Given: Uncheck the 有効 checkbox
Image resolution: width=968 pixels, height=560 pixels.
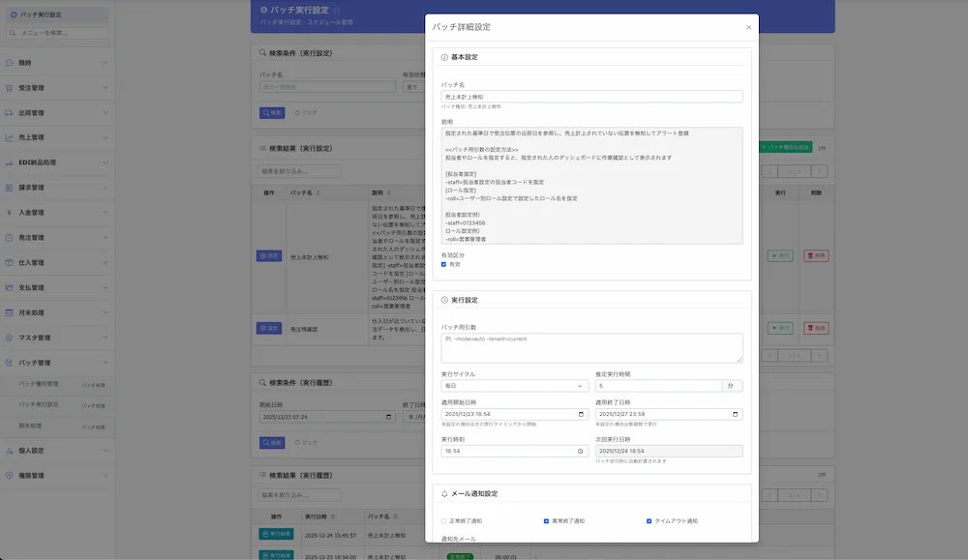Looking at the screenshot, I should [444, 264].
